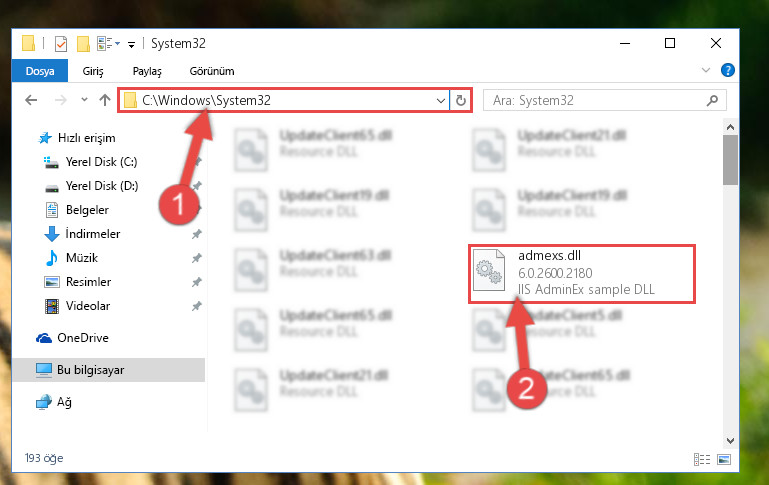The image size is (769, 485).
Task: Expand the ribbon with the chevron
Action: click(x=706, y=70)
